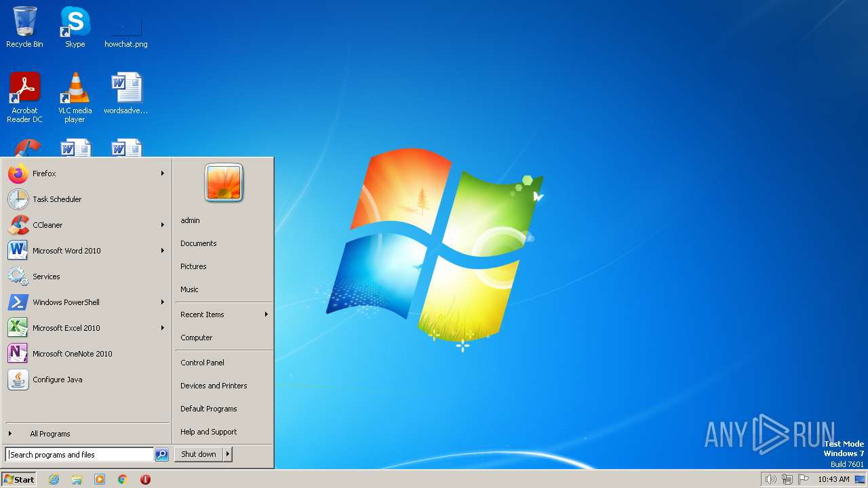Click the 10:43 AM taskbar clock
Screen dimensions: 868x488
click(833, 479)
